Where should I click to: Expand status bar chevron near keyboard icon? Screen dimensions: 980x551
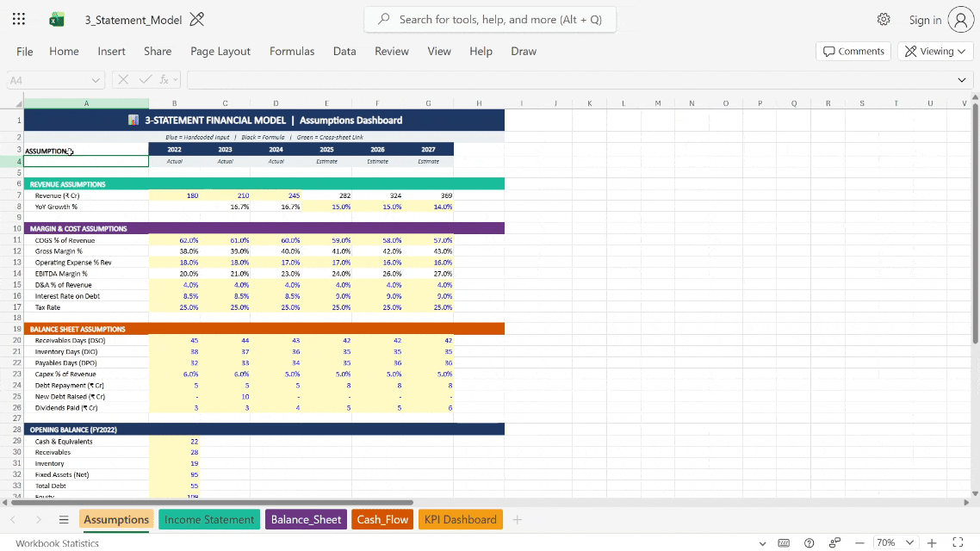[762, 543]
